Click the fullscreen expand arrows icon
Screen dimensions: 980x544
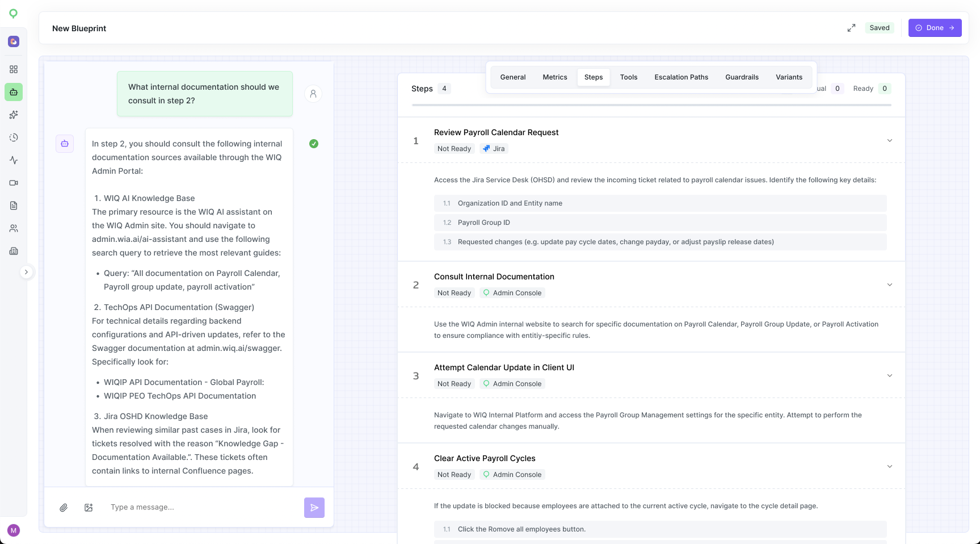click(851, 28)
